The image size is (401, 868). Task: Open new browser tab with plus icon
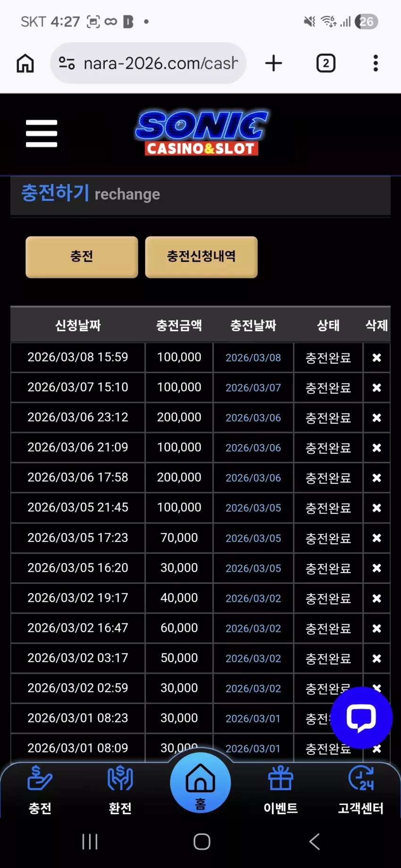point(274,63)
